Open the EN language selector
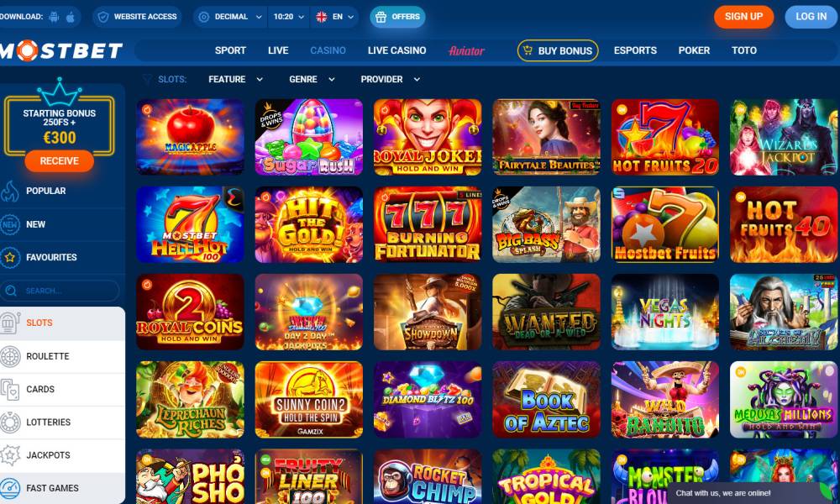 click(335, 17)
